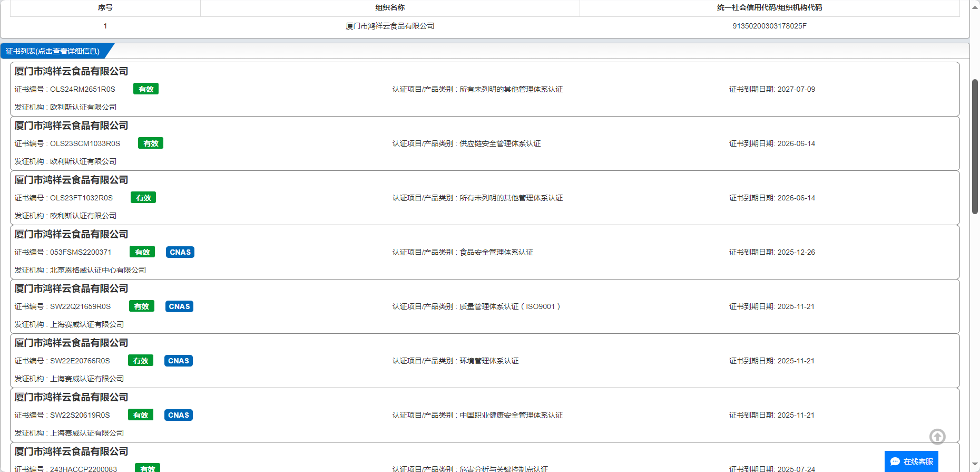
Task: Click the 组织名称 column header
Action: point(390,8)
